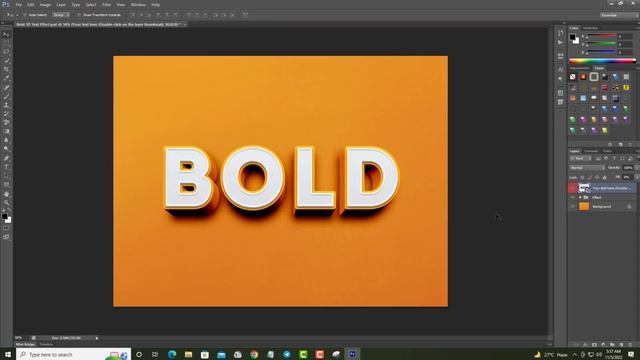Select the Clone Stamp tool
Viewport: 640px width, 360px height.
(x=6, y=105)
